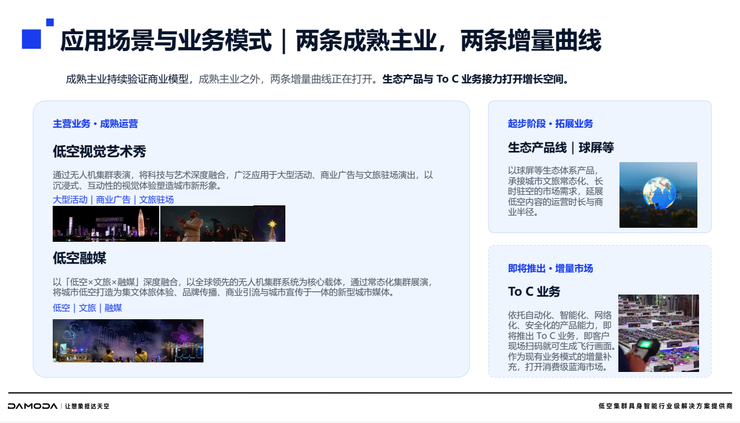Click the label 起步阶段・拓展业务
Screen dimensions: 740x423
pos(550,124)
